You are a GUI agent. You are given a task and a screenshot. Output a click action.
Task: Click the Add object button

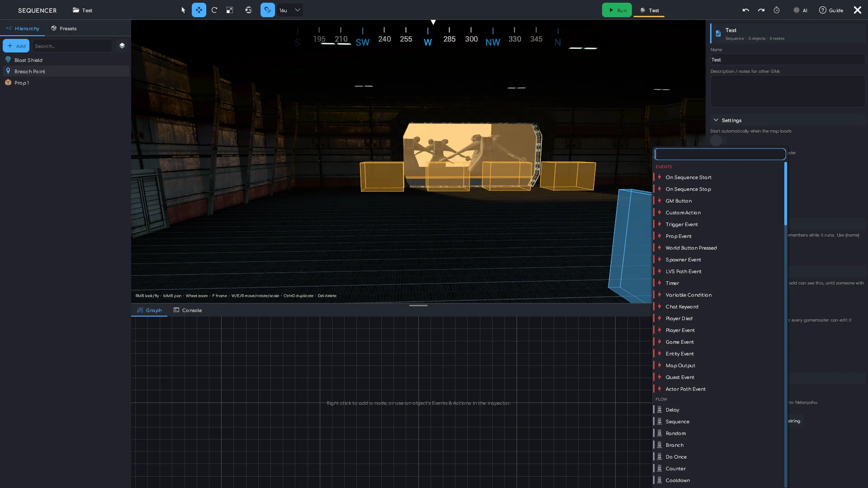(x=16, y=46)
